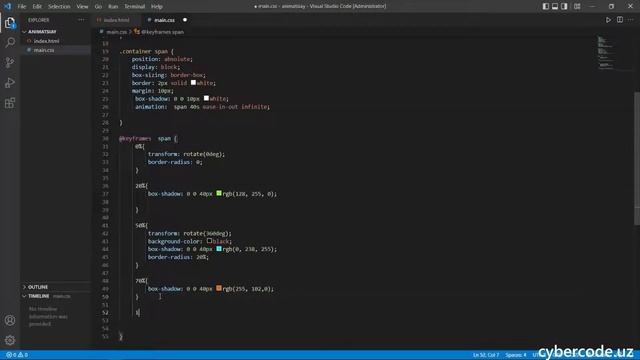
Task: Click main.css in the breadcrumb
Action: click(x=116, y=32)
